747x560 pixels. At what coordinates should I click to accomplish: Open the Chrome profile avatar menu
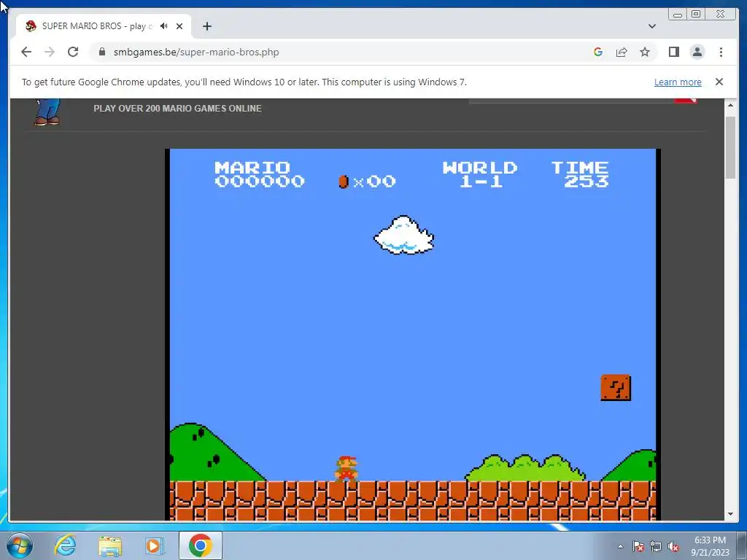click(697, 52)
